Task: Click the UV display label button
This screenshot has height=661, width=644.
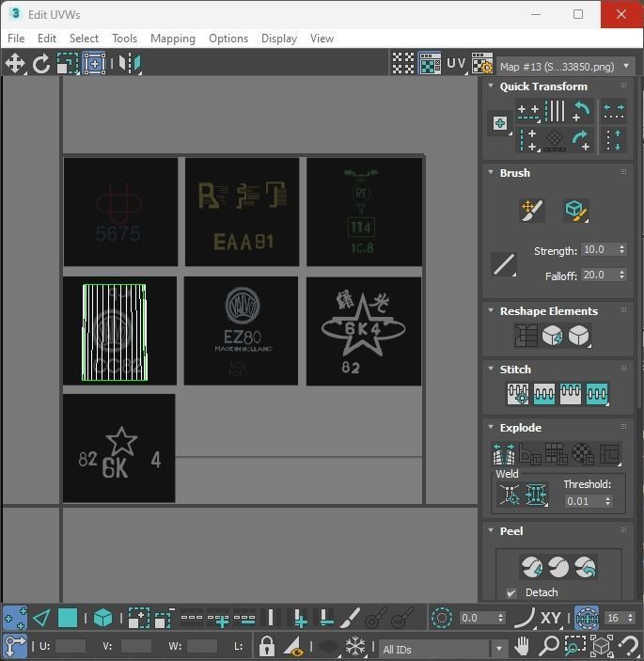Action: coord(456,64)
